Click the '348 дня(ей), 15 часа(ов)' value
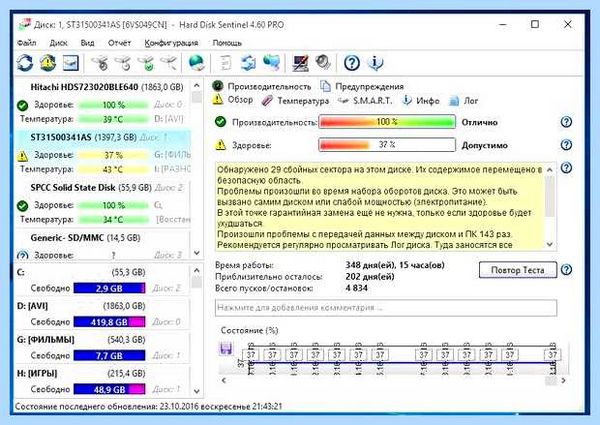 click(x=395, y=265)
